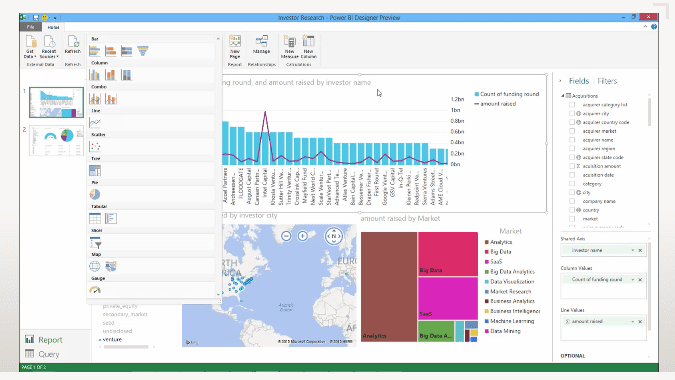Viewport: 675px width, 380px height.
Task: Select the gauge visualization icon
Action: pos(95,290)
